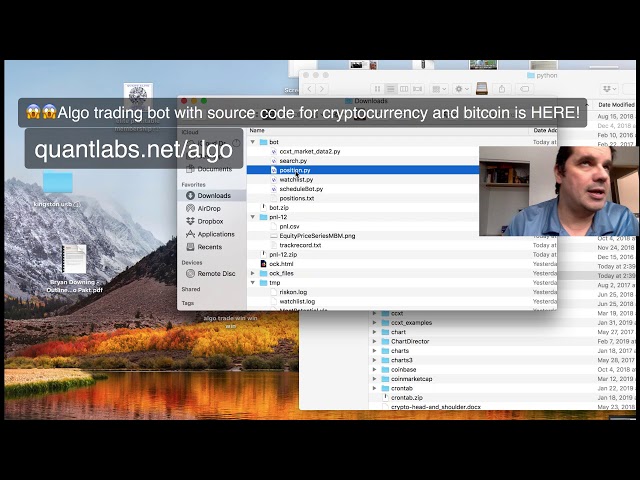Click the Share icon in python window
This screenshot has width=640, height=480.
[502, 89]
